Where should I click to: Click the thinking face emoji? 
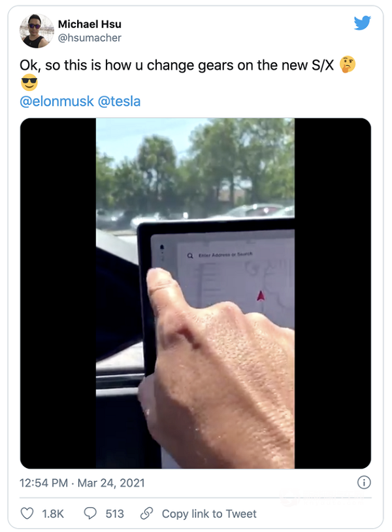tap(347, 65)
